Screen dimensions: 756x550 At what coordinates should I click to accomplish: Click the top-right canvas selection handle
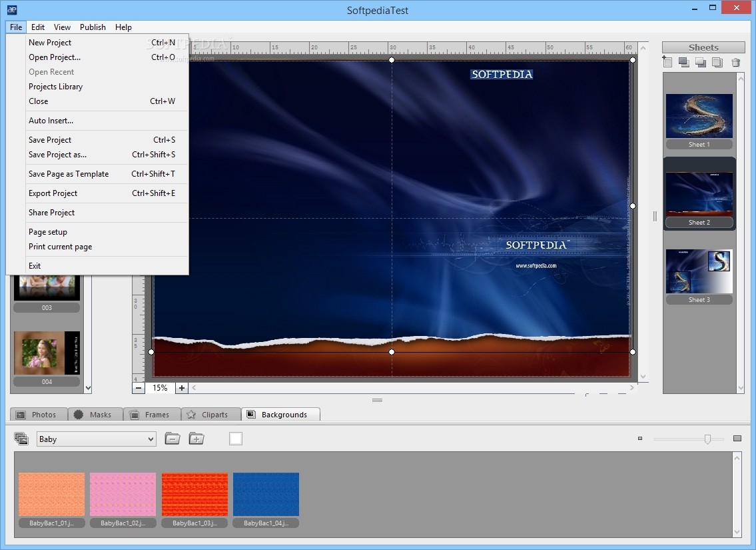tap(633, 60)
